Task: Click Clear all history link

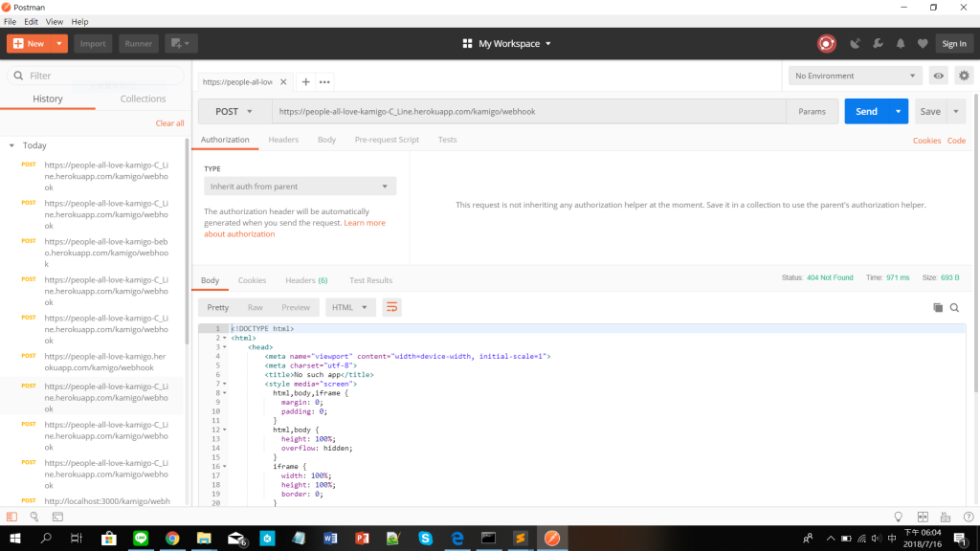Action: (169, 123)
